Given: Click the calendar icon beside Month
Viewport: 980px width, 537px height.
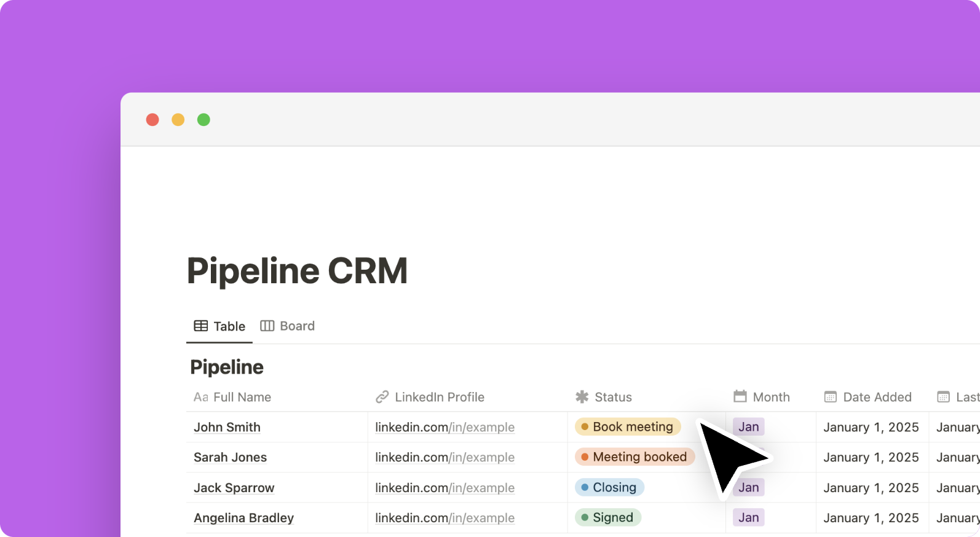Looking at the screenshot, I should point(740,396).
